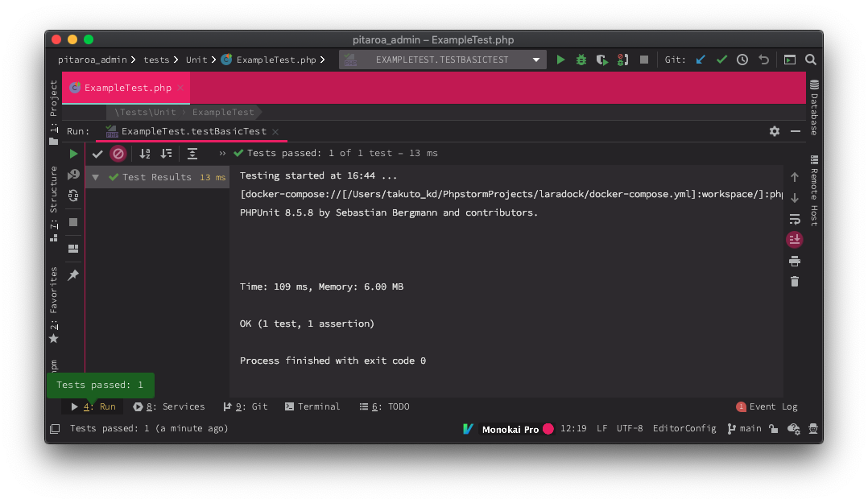Run with coverage from the top toolbar
Screen dimensions: 868x503
pyautogui.click(x=601, y=60)
